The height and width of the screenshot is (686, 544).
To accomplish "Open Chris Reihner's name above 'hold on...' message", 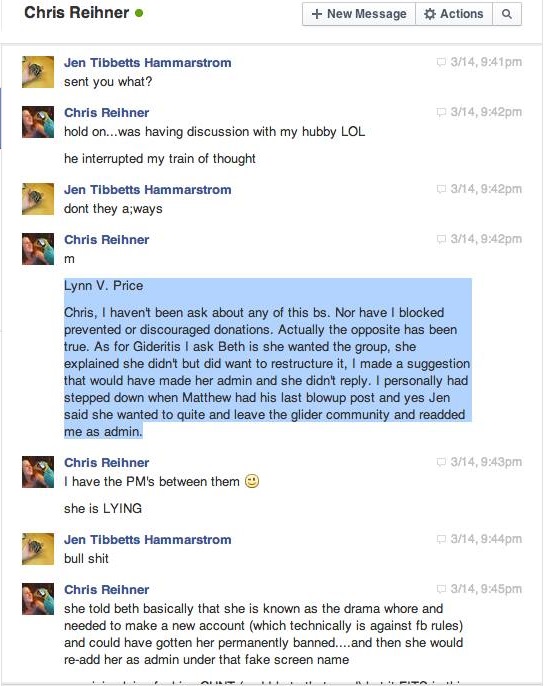I will click(x=106, y=112).
